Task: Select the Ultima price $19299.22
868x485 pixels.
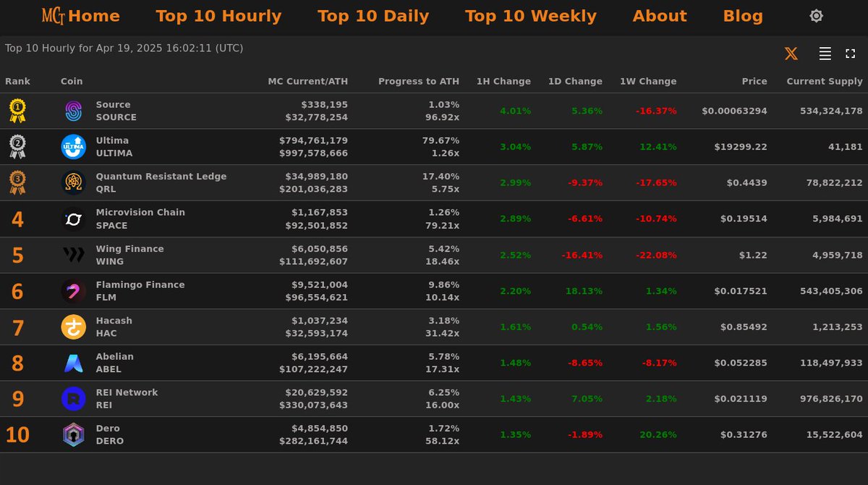Action: (741, 147)
